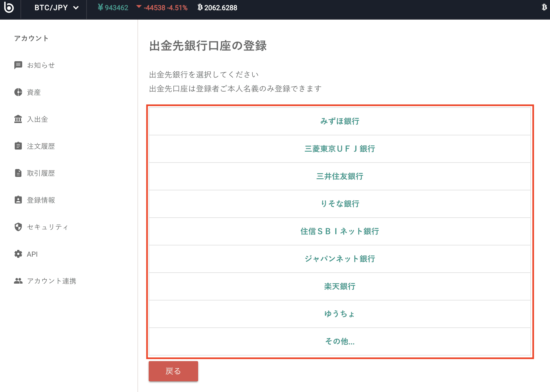This screenshot has height=392, width=550.
Task: Open セキュリティ menu item in sidebar
Action: (x=47, y=227)
